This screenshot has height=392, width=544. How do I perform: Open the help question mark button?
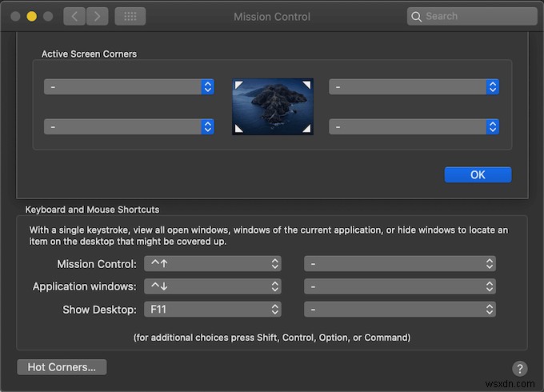click(520, 369)
